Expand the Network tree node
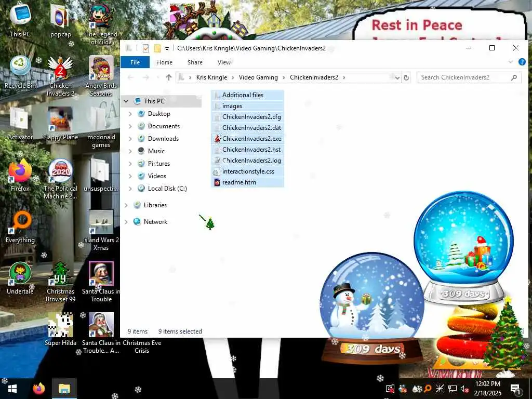The image size is (532, 399). tap(126, 222)
